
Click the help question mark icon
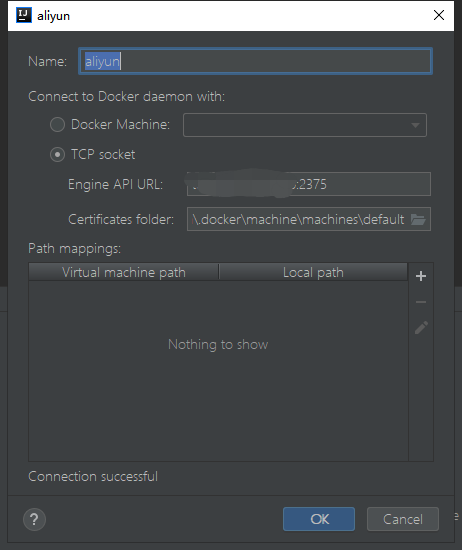point(34,519)
